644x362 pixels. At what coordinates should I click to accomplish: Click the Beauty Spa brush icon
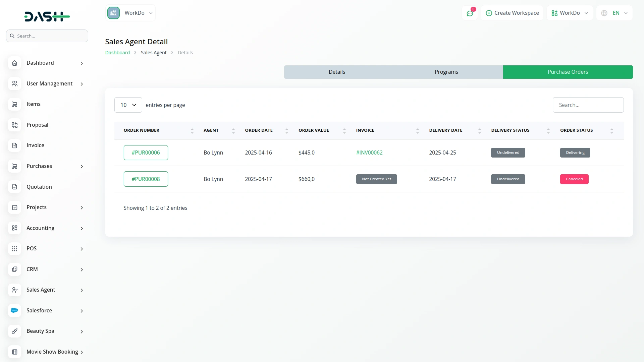pyautogui.click(x=14, y=331)
